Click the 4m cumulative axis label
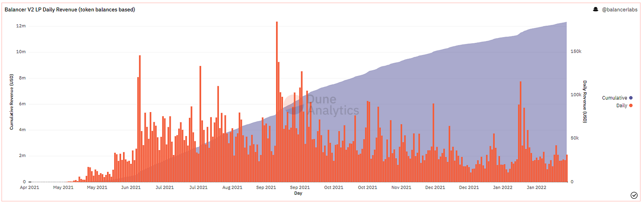644x204 pixels. coord(23,130)
